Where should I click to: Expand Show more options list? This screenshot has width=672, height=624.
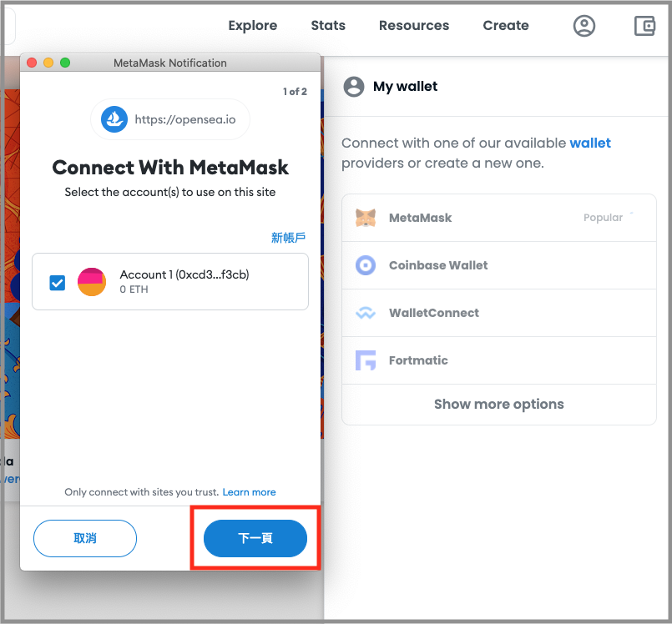tap(499, 404)
